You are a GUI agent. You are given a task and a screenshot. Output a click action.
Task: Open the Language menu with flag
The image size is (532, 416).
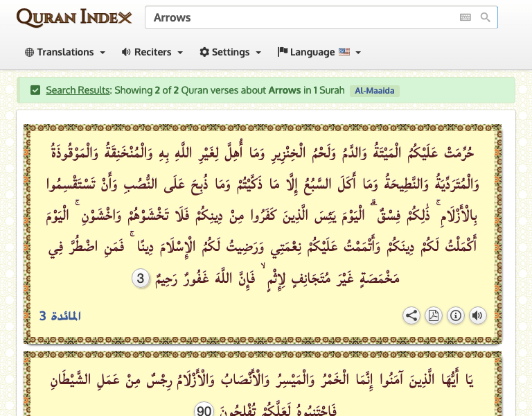(x=319, y=52)
